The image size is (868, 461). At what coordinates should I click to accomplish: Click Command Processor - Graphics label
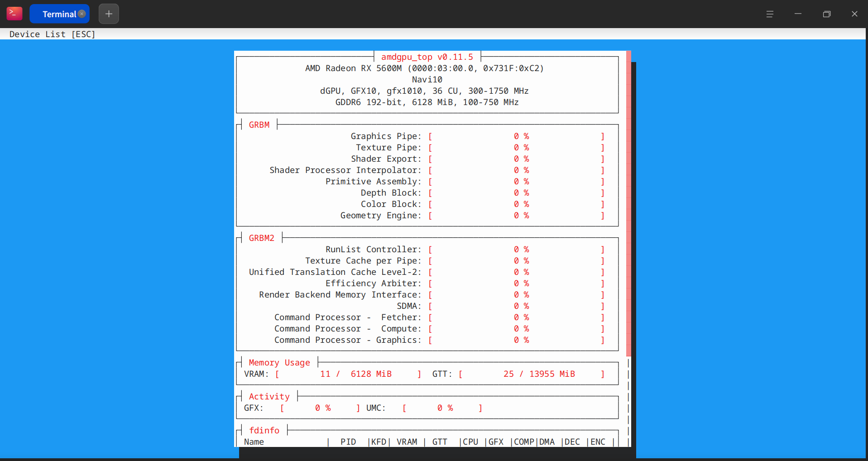coord(348,340)
